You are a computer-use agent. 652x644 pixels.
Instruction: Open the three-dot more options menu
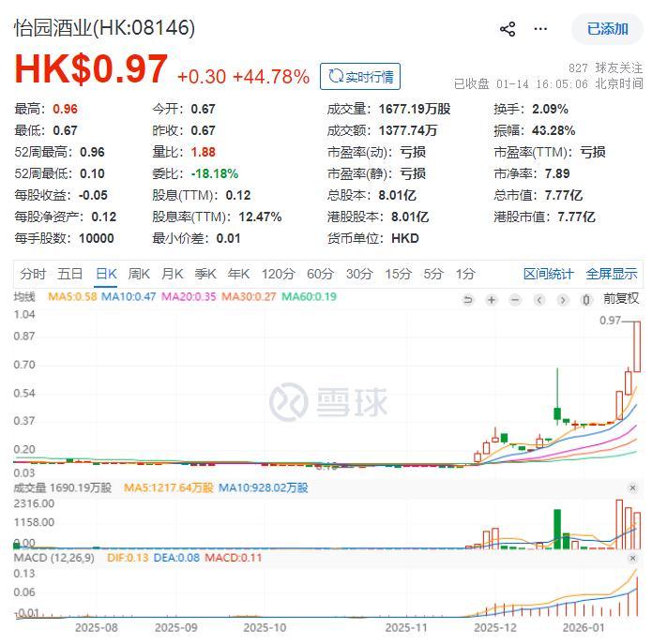[540, 29]
